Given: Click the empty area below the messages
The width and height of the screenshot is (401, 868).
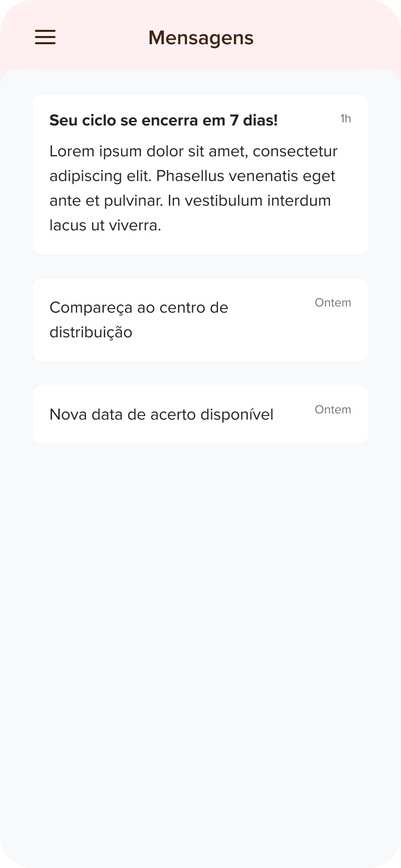Looking at the screenshot, I should [x=200, y=643].
